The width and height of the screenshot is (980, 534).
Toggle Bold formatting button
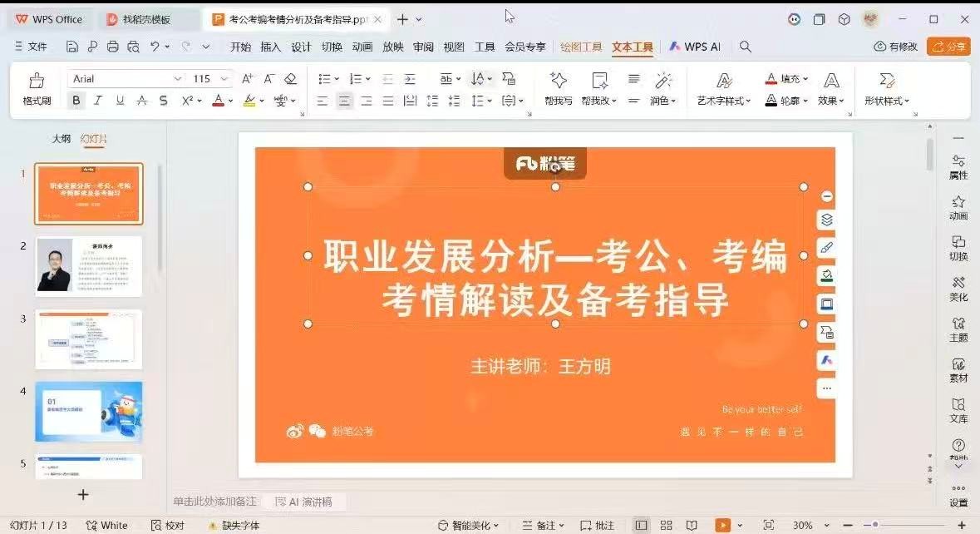[76, 101]
